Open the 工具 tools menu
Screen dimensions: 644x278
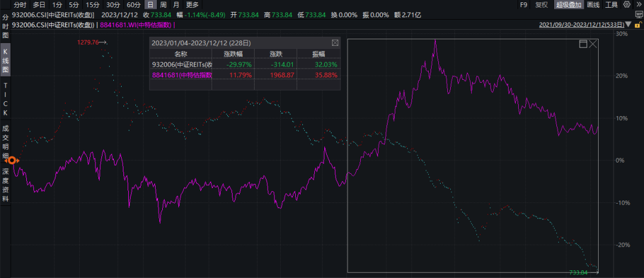pos(612,5)
